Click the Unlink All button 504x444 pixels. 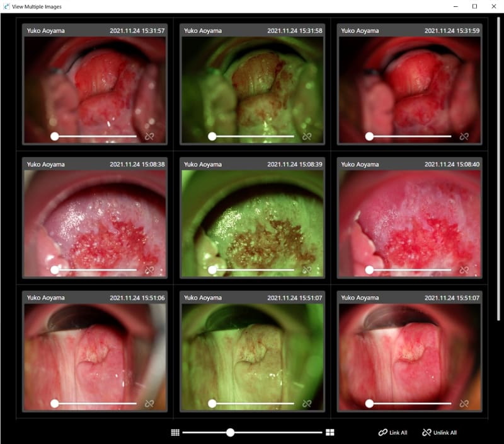click(439, 433)
